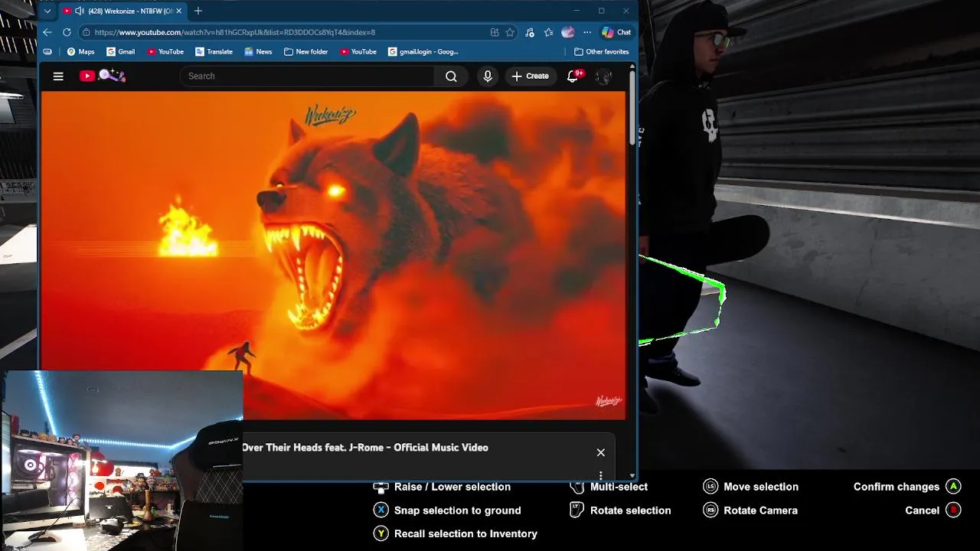Open the YouTube account avatar menu

[604, 76]
